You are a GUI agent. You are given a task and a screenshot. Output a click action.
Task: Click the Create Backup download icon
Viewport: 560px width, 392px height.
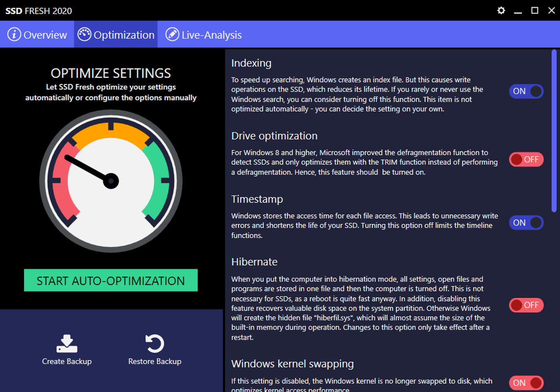(67, 344)
